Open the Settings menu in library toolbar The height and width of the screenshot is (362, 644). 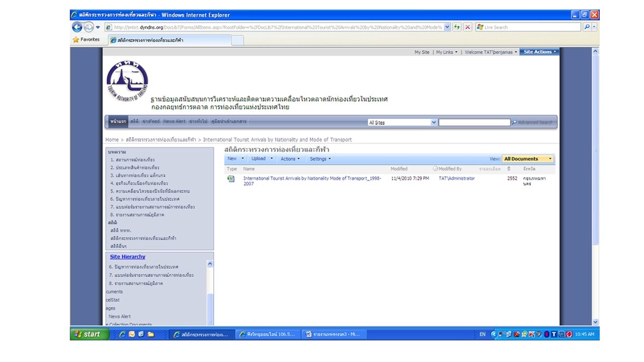click(321, 159)
